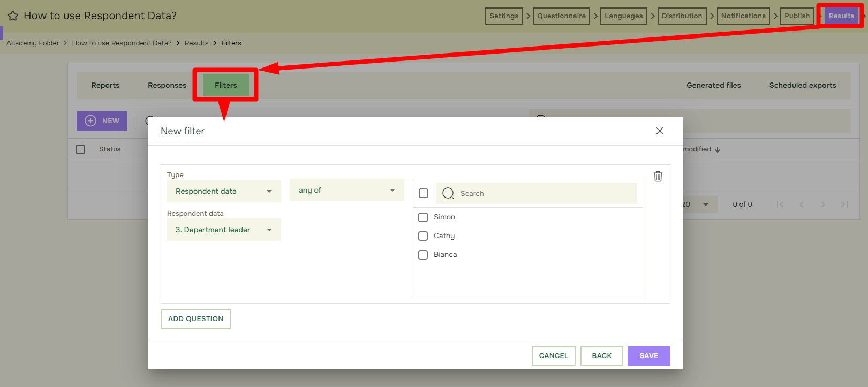Go to the Questionnaire step

(562, 16)
